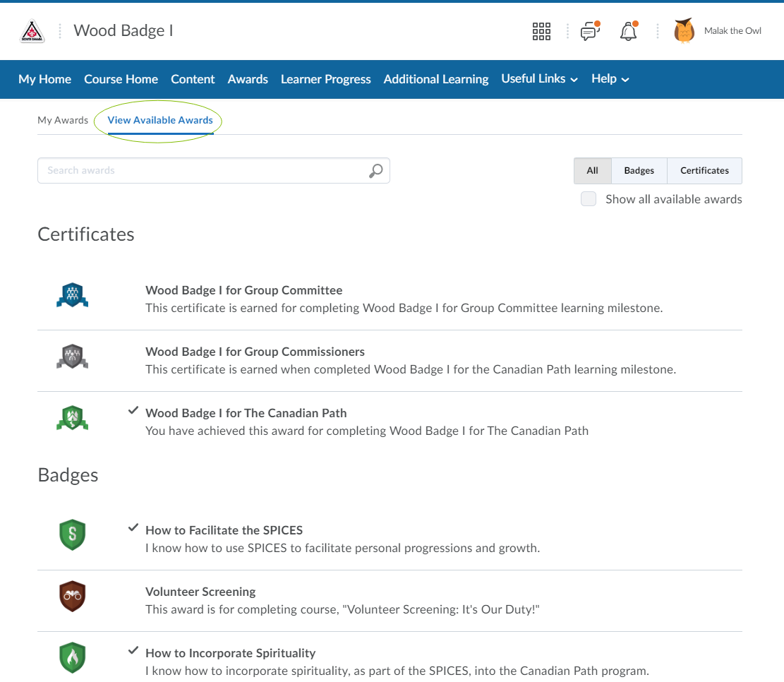The height and width of the screenshot is (682, 784).
Task: Open Malak the Owl user menu
Action: (x=718, y=31)
